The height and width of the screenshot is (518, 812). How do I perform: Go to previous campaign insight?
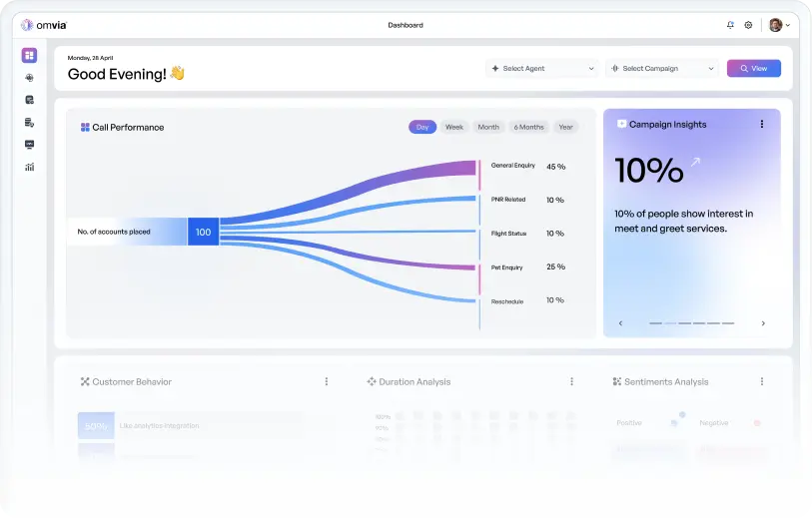(x=620, y=323)
